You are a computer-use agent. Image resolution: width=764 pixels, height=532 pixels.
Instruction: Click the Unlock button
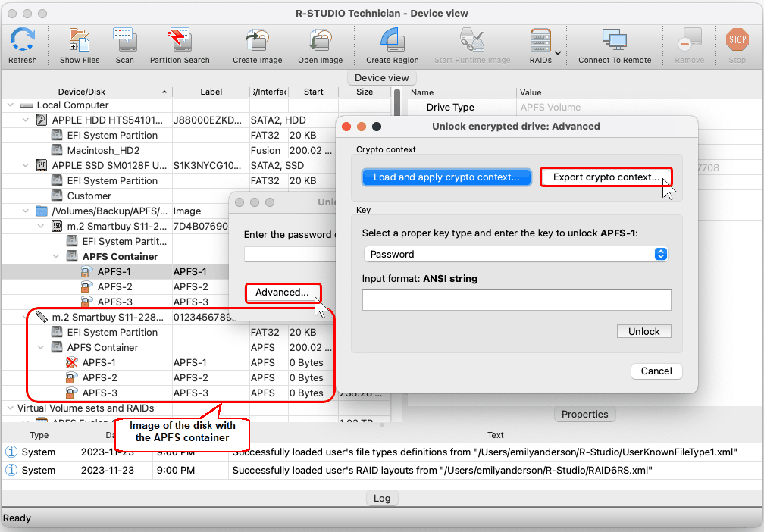coord(643,331)
